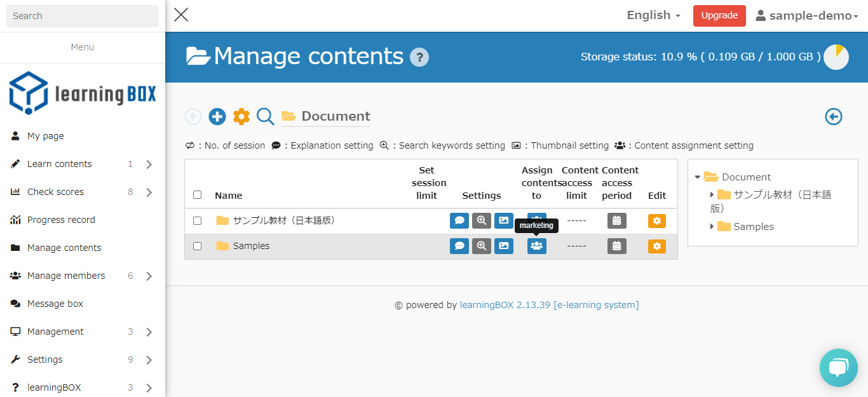Open access period calendar for サンプル教材 folder
Screen dimensions: 868x397
click(616, 220)
